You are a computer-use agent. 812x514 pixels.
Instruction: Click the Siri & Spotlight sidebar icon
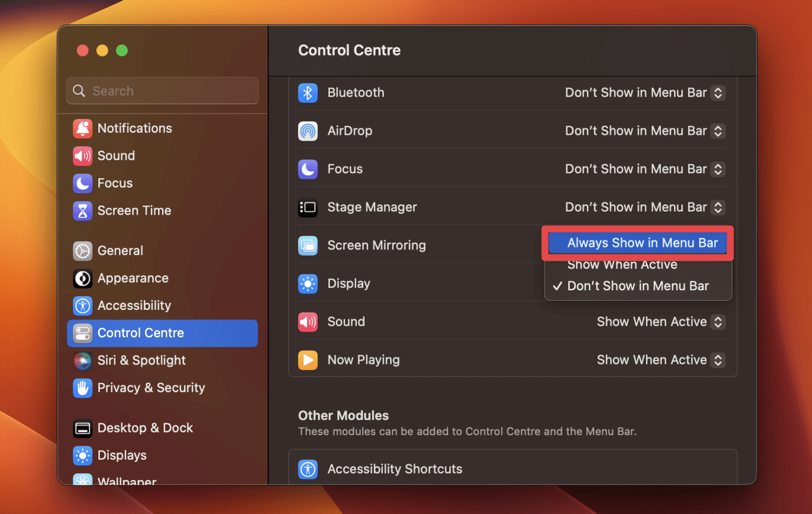(83, 361)
